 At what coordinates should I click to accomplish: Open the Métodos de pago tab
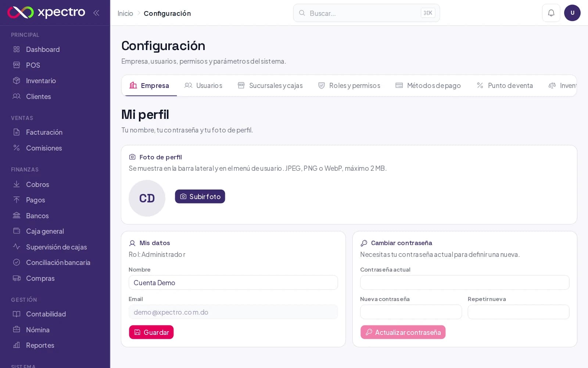pyautogui.click(x=428, y=85)
